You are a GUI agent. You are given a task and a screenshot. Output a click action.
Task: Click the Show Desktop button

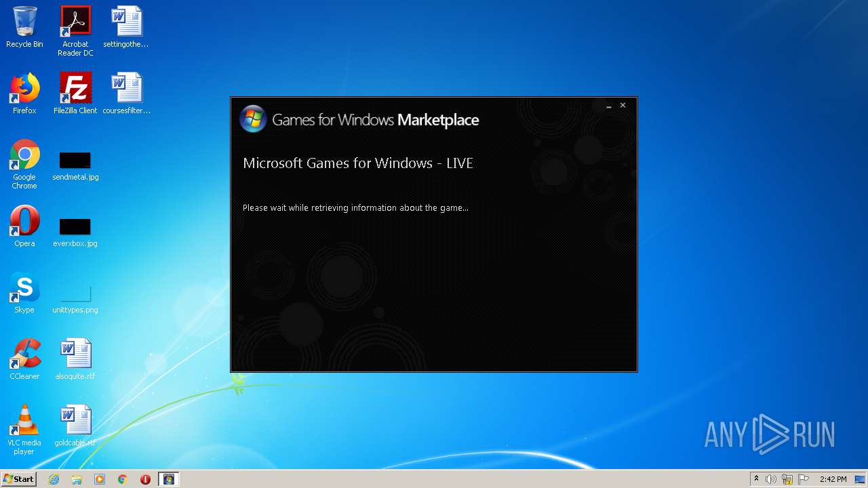click(861, 479)
